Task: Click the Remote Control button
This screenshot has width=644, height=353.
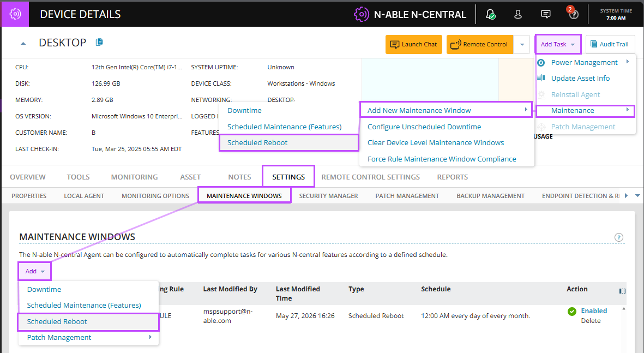Action: (480, 44)
